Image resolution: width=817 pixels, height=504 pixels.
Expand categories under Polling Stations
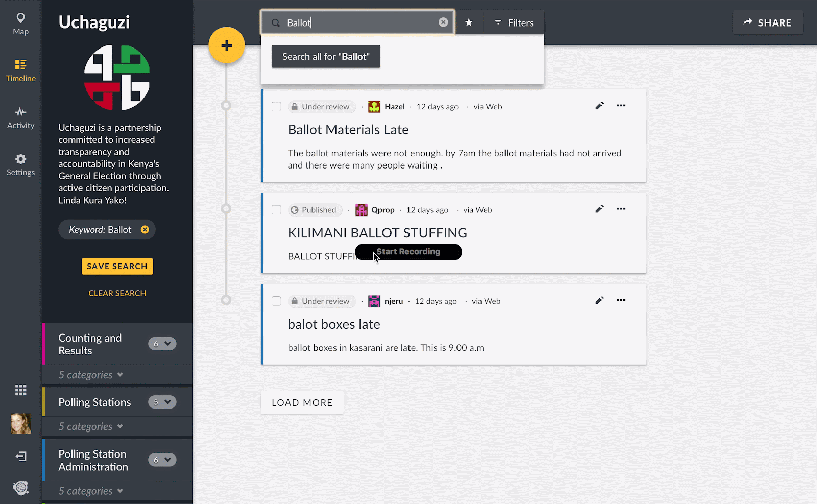[x=91, y=426]
